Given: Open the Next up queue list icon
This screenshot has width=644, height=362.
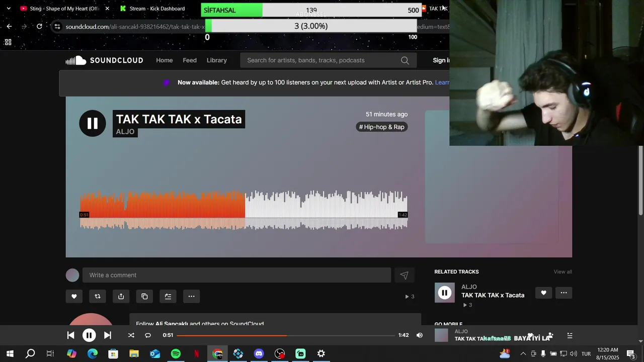Looking at the screenshot, I should (x=570, y=335).
